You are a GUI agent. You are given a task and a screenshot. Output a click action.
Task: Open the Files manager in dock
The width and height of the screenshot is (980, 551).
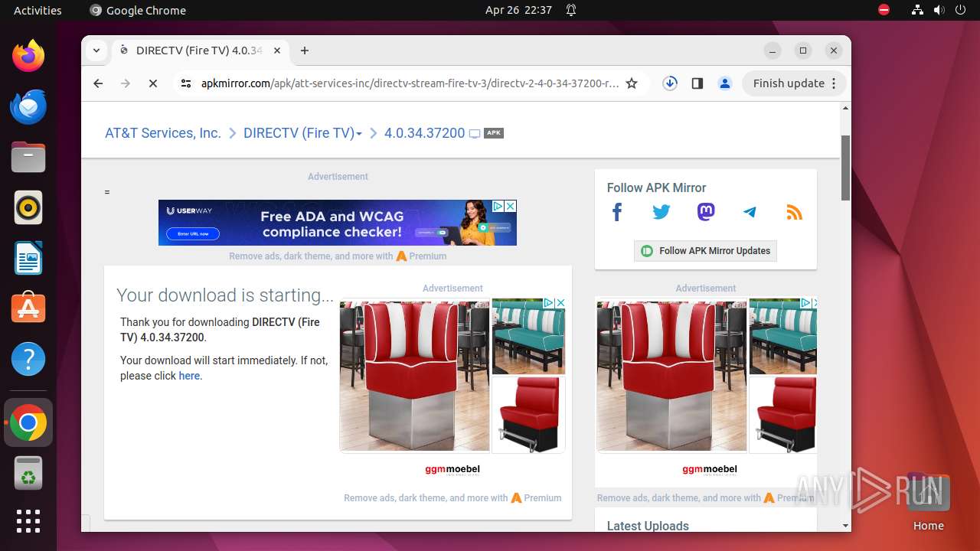tap(28, 157)
